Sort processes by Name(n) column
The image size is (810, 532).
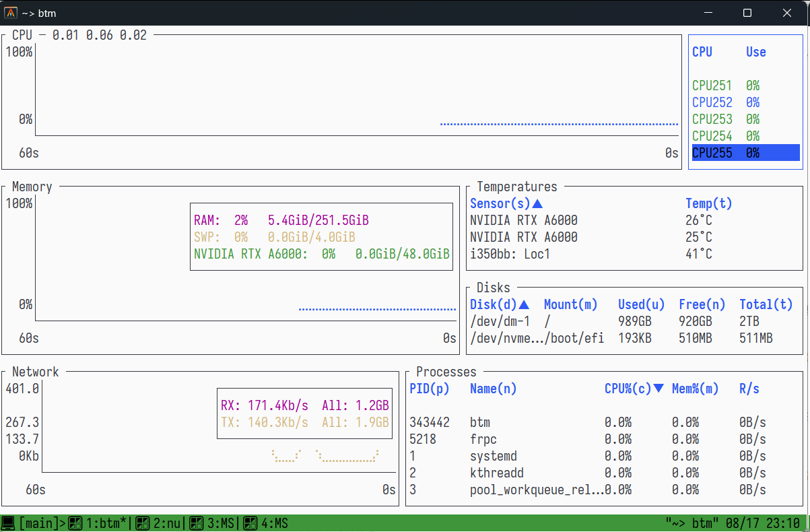[x=494, y=389]
